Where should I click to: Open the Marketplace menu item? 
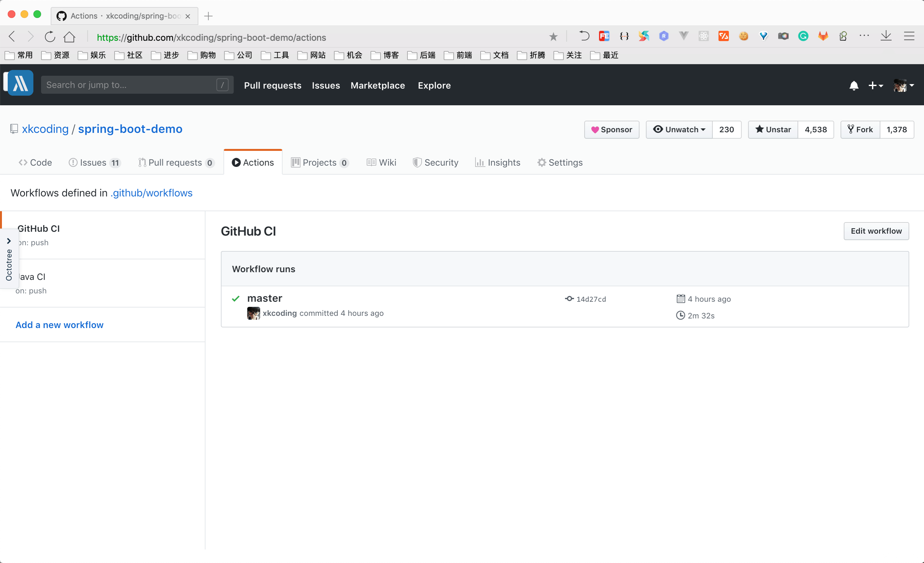(378, 85)
